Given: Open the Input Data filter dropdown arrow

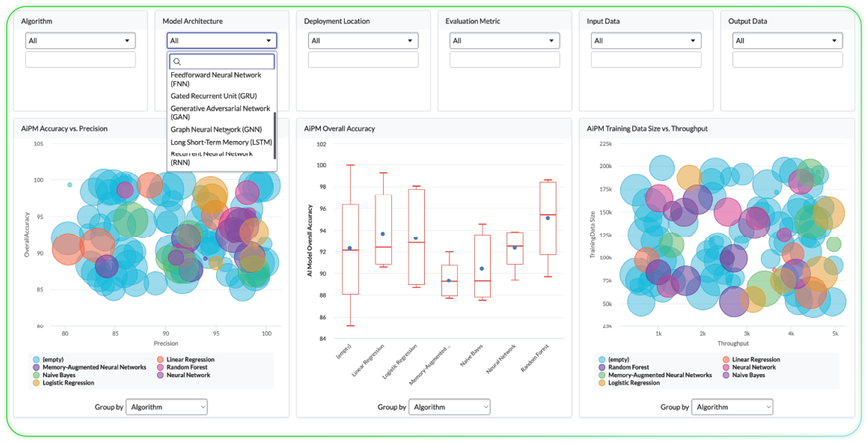Looking at the screenshot, I should (693, 41).
